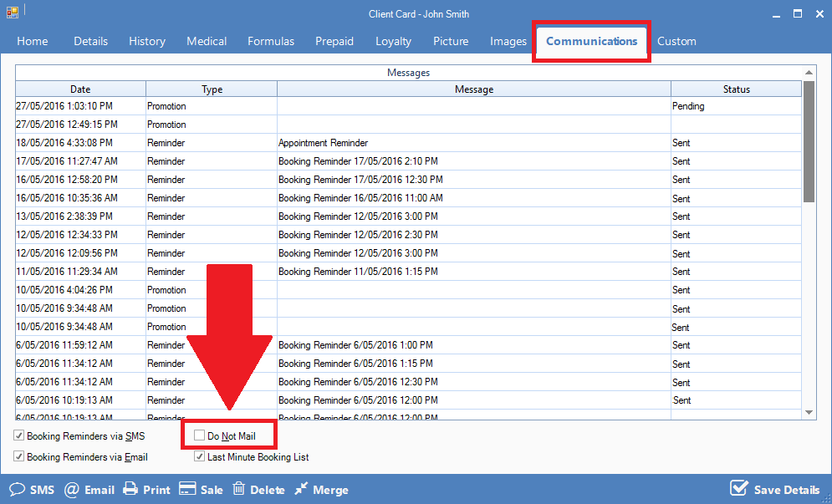The image size is (832, 504).
Task: Click the messages list scrollbar thumb
Action: pyautogui.click(x=809, y=140)
